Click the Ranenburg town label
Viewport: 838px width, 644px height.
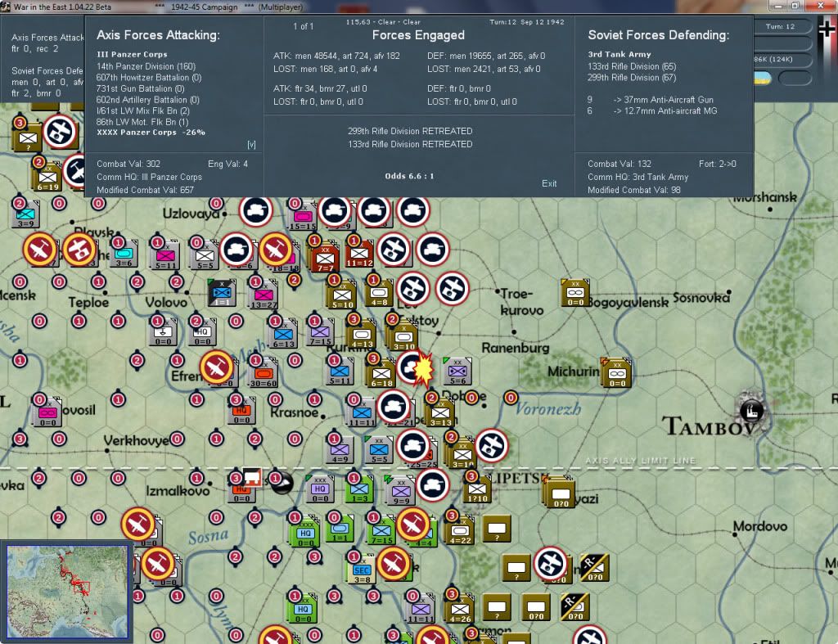[516, 348]
